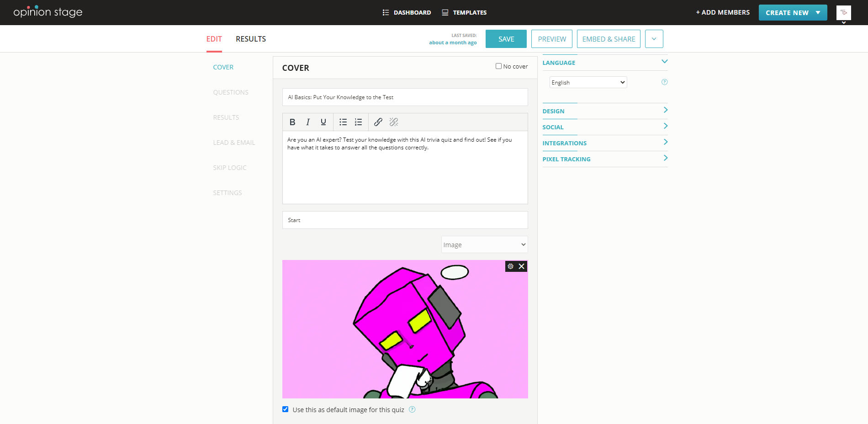
Task: Apply bold formatting in the description editor
Action: [292, 122]
